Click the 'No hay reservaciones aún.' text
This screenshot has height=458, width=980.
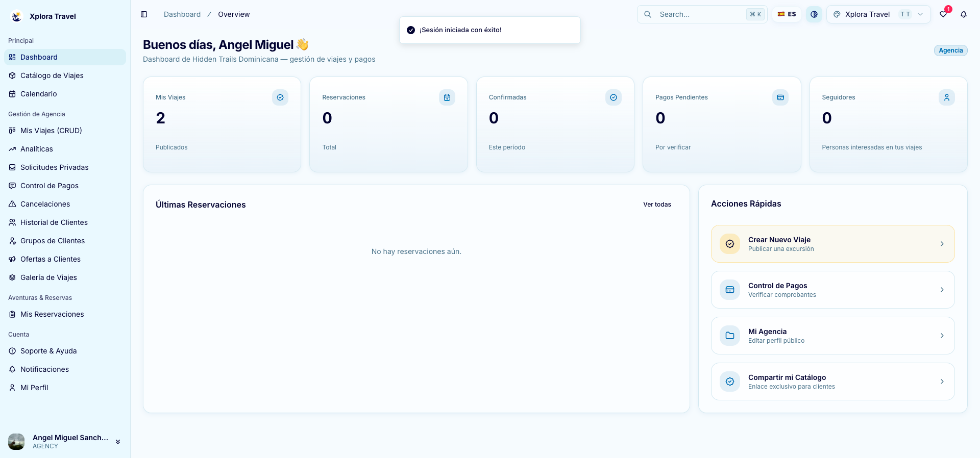click(416, 251)
